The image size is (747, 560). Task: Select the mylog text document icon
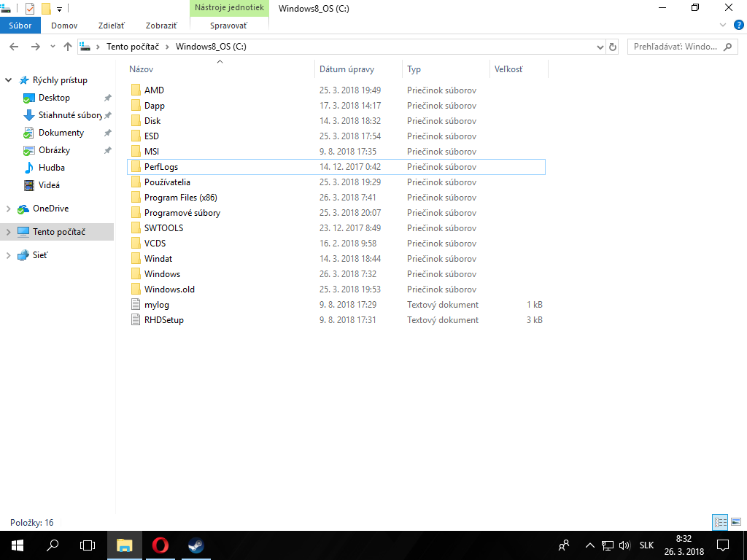tap(136, 304)
